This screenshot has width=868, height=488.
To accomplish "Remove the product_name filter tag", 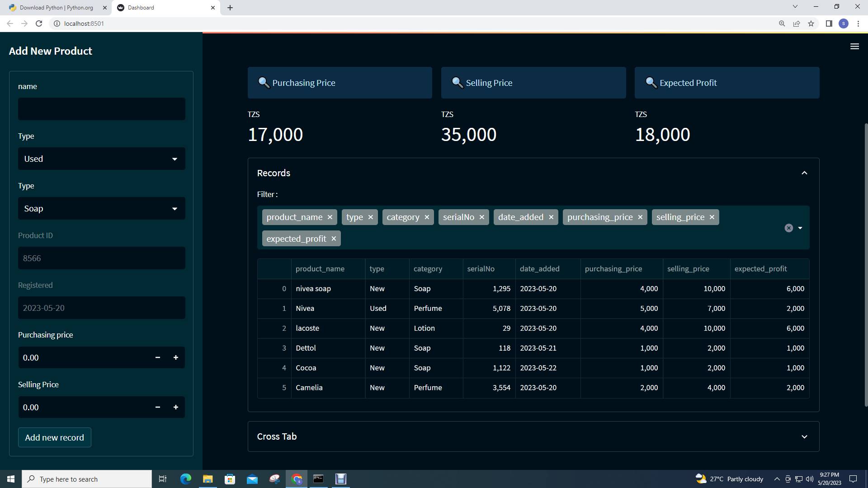I will 330,217.
